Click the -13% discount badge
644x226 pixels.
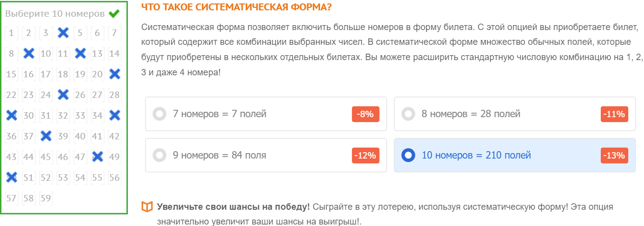615,156
